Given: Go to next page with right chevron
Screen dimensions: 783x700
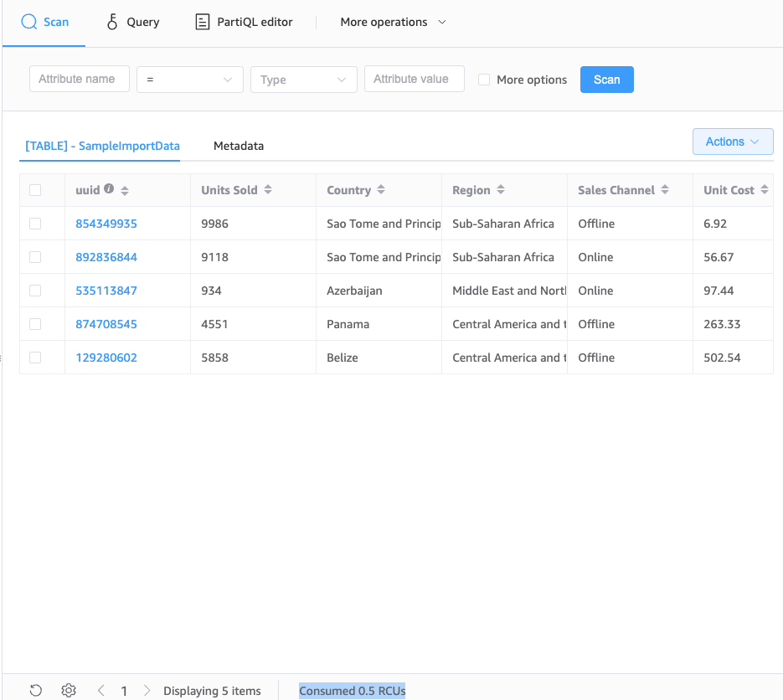Looking at the screenshot, I should (x=147, y=691).
